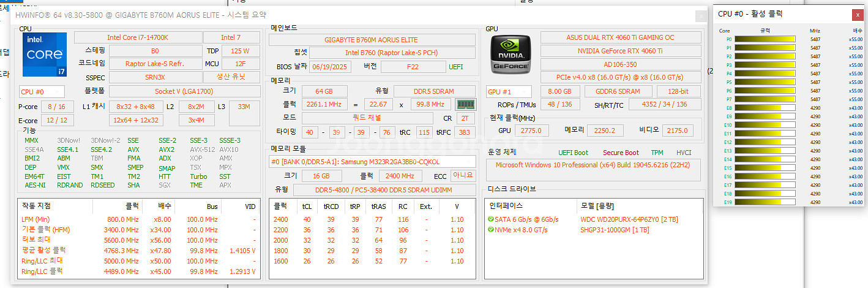Close the HWiNFO system summary window
Viewport: 868px width, 288px height.
[700, 17]
